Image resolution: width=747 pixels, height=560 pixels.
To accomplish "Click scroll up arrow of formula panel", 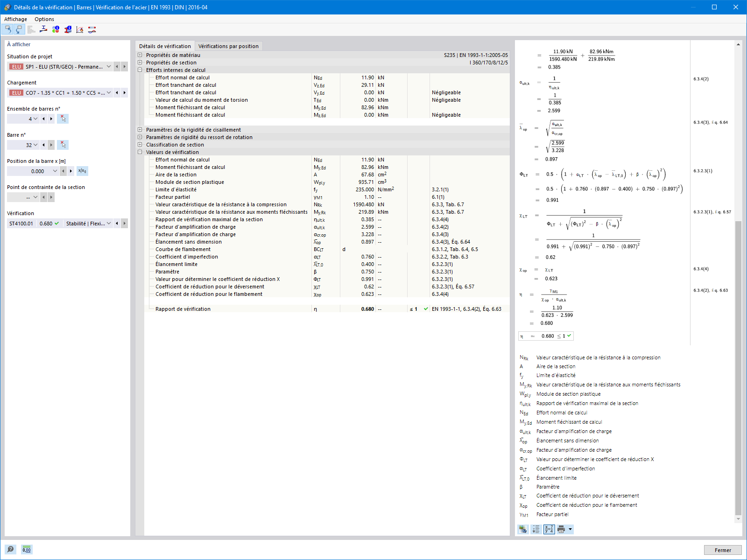I will [x=738, y=44].
